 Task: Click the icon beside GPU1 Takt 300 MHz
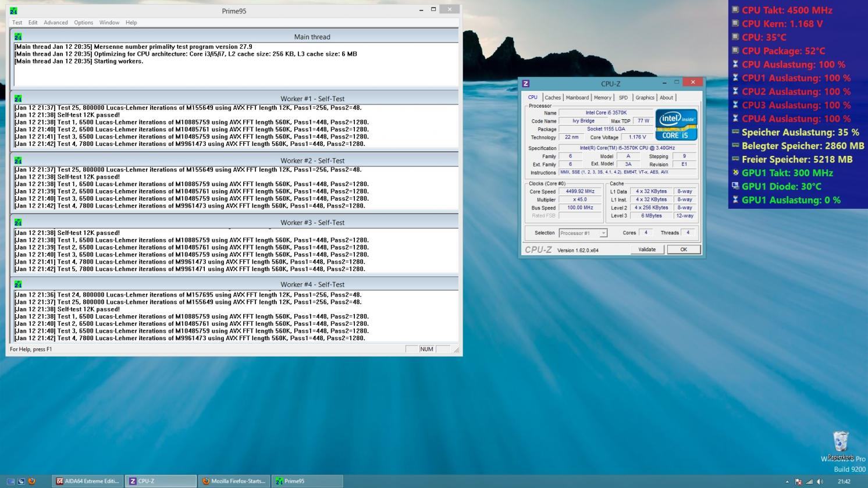coord(735,173)
